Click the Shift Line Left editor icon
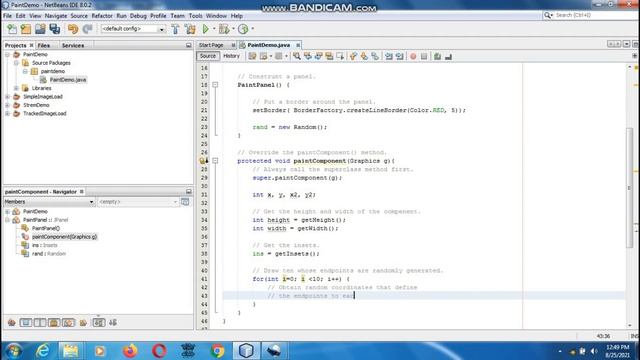 click(x=389, y=56)
